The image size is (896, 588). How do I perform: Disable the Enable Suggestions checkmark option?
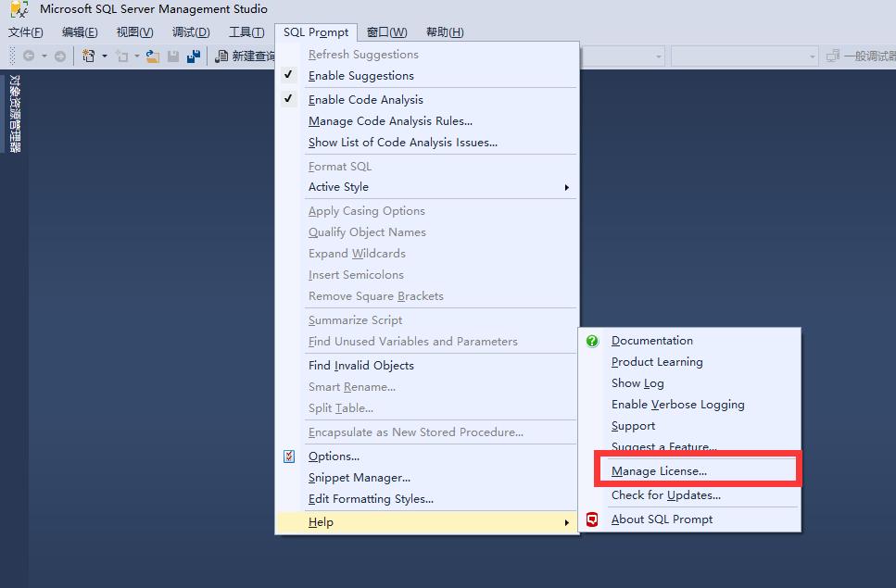click(x=360, y=76)
